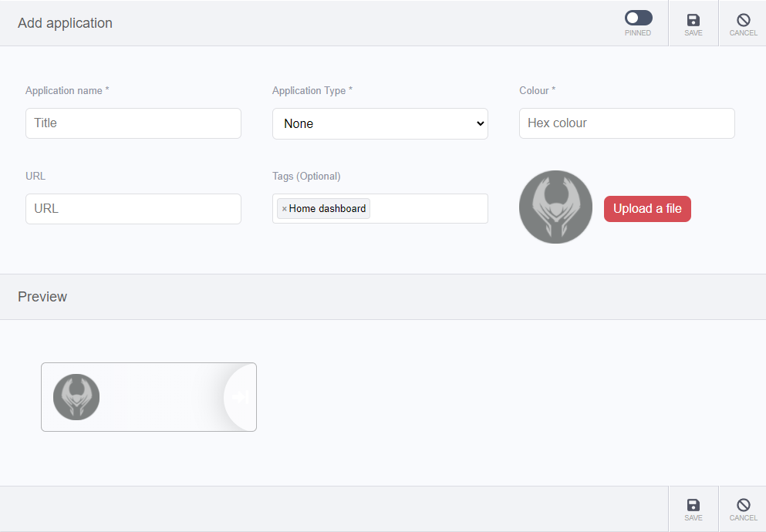The image size is (766, 532).
Task: Click the Tags (Optional) label
Action: 306,176
